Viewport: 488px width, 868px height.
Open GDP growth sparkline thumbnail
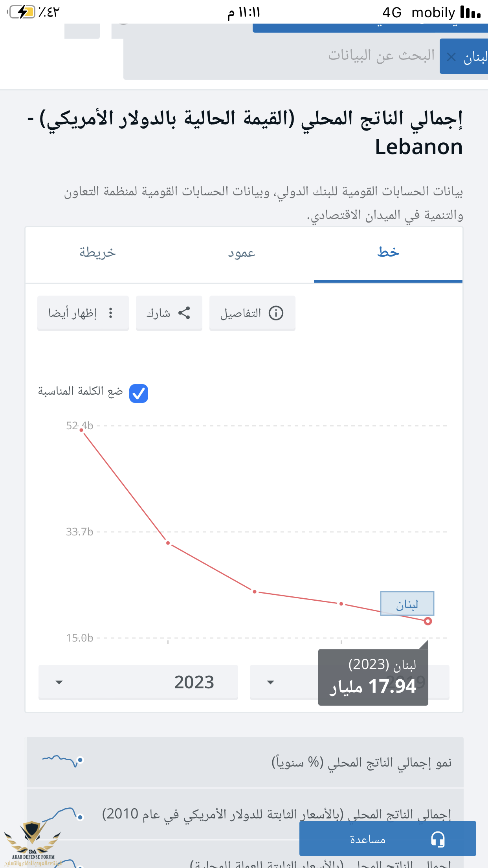tap(63, 761)
